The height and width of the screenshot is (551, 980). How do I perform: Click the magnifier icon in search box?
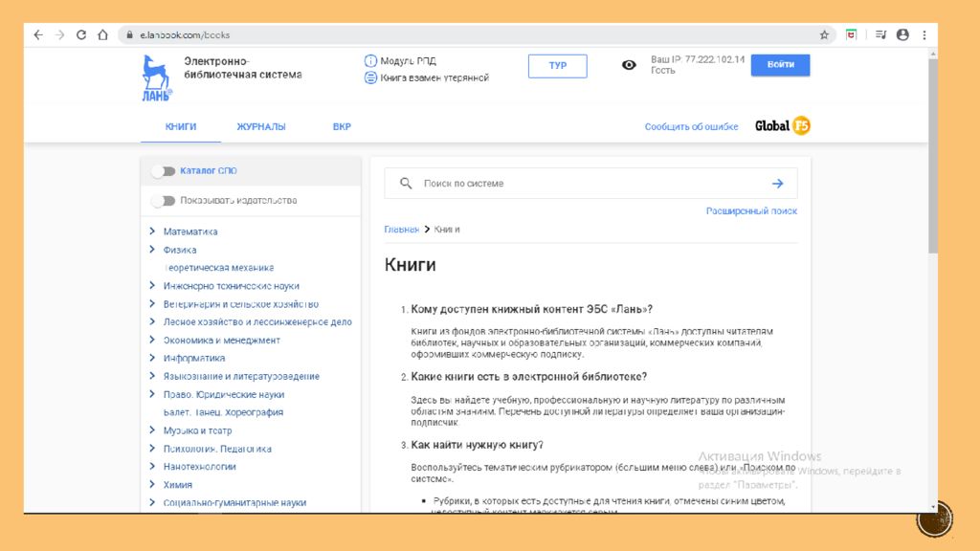point(406,183)
